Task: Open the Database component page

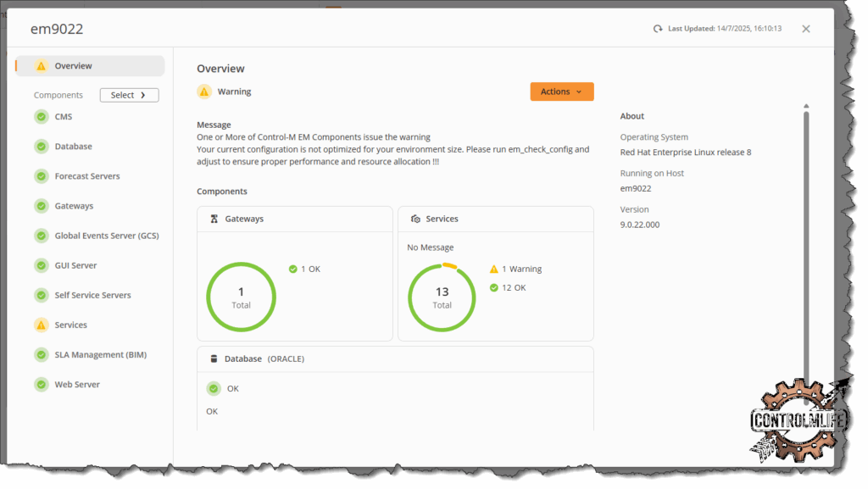Action: click(73, 147)
